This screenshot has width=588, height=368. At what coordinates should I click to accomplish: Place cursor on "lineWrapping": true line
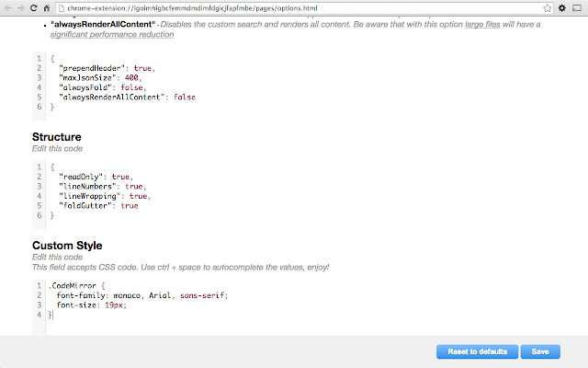pyautogui.click(x=105, y=196)
